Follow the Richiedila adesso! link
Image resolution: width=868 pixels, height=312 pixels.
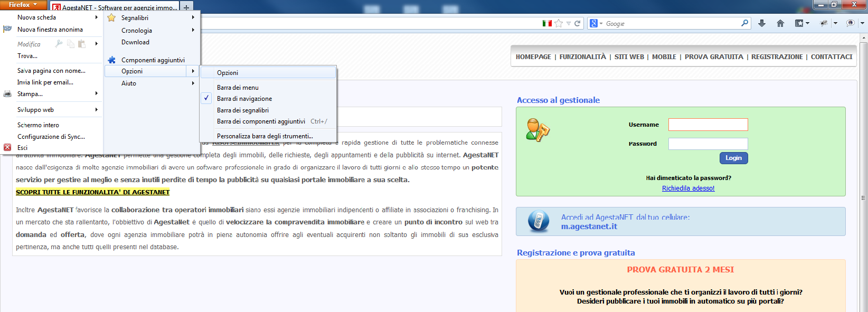coord(688,188)
